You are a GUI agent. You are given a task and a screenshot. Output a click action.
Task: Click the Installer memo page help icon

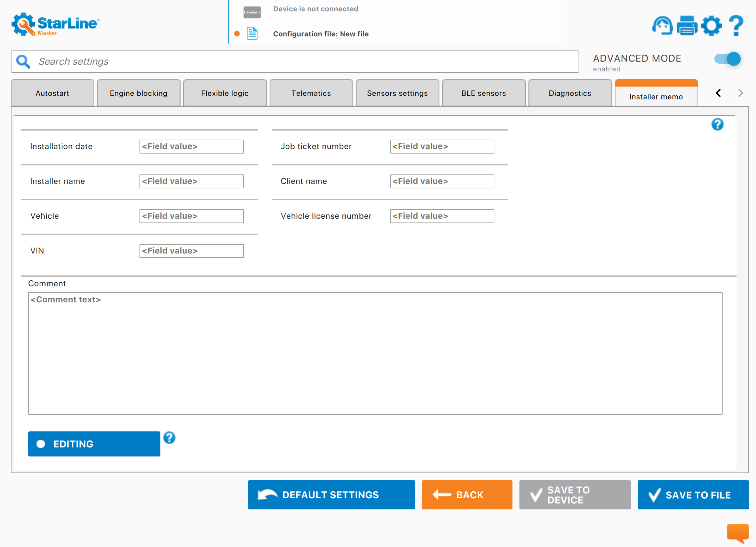click(x=717, y=124)
